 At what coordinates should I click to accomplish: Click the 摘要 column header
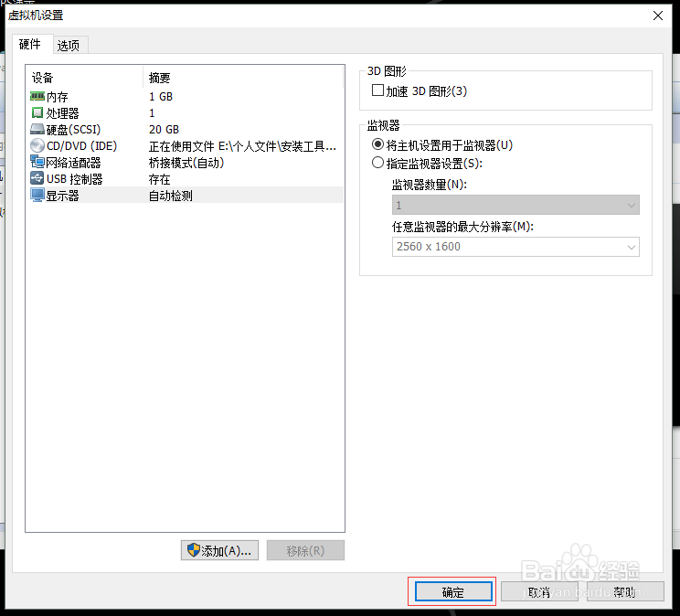click(x=243, y=78)
